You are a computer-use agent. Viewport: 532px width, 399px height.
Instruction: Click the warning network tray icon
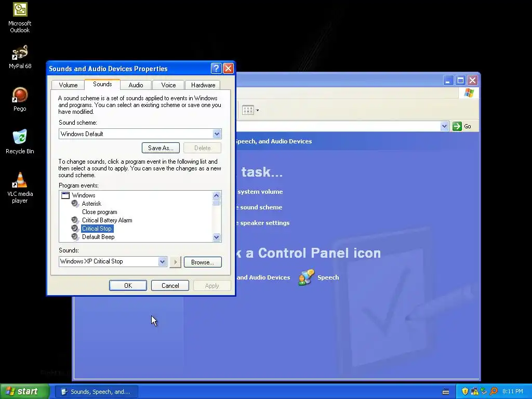[474, 391]
